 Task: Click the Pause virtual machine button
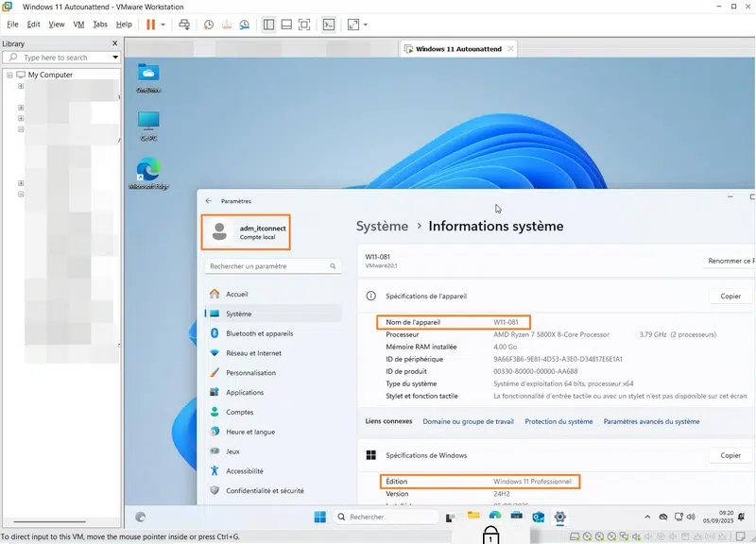(150, 25)
